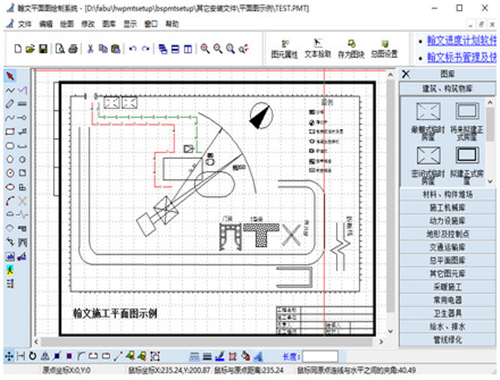Pick the 密闭式临时房屋 library symbol
The image size is (500, 380).
pos(428,165)
